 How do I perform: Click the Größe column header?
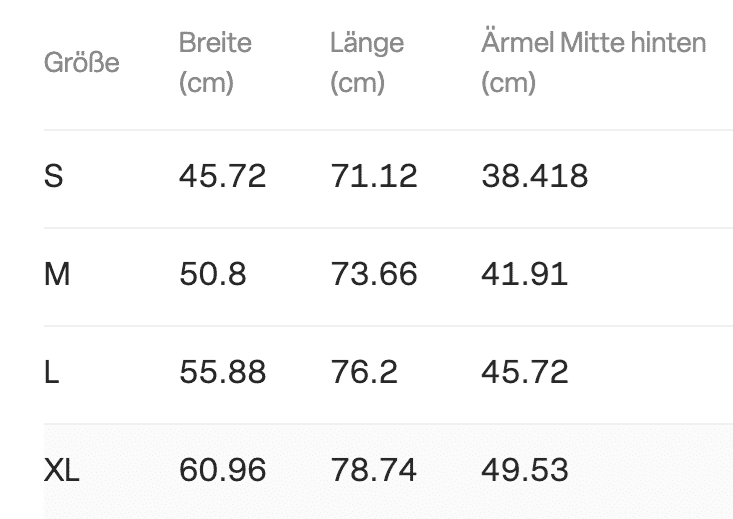[82, 63]
